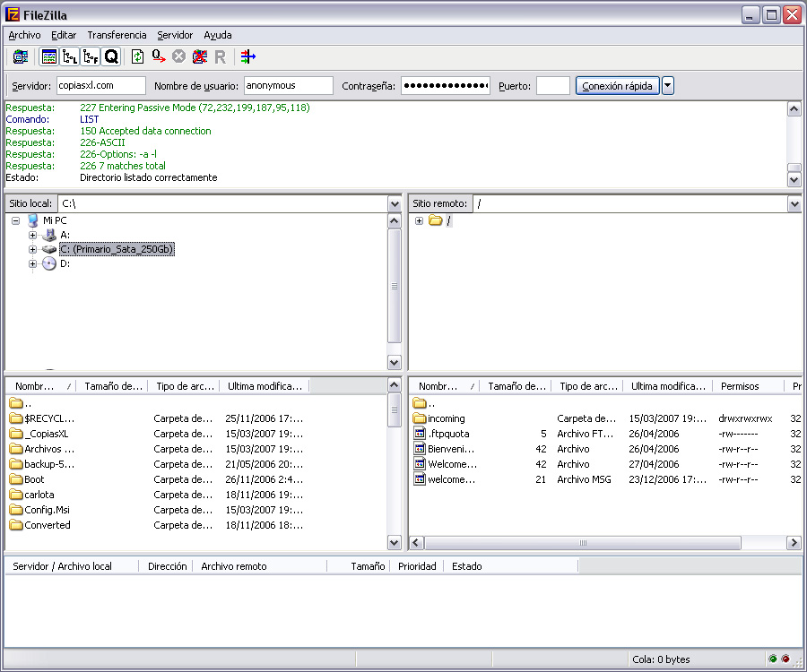Viewport: 807px width, 672px height.
Task: Toggle the local directory tree icon
Action: pyautogui.click(x=69, y=56)
